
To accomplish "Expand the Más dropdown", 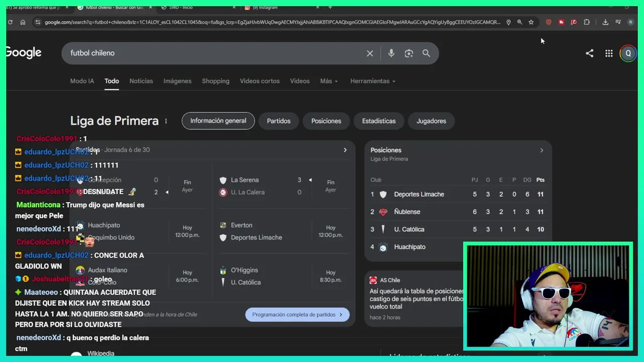I will pos(329,81).
